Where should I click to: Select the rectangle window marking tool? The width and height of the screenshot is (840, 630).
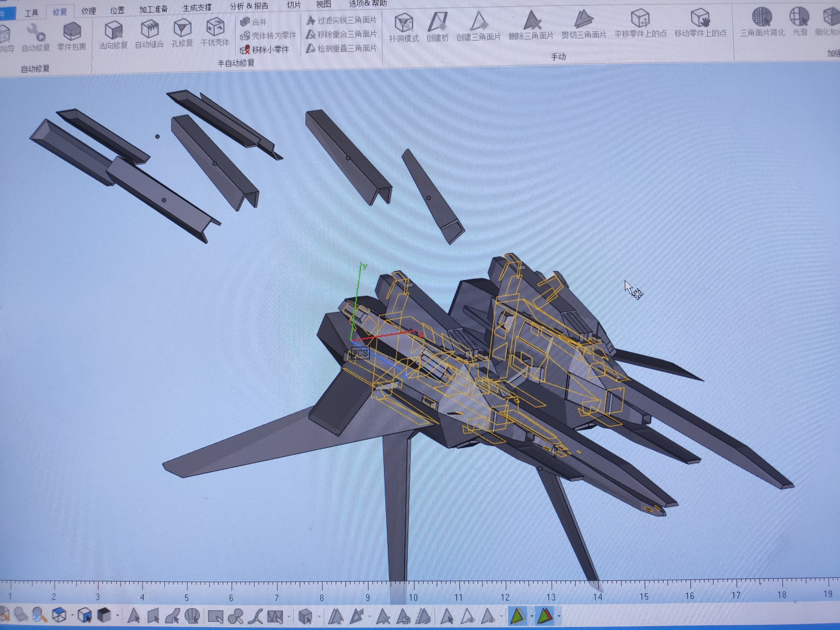pyautogui.click(x=215, y=617)
